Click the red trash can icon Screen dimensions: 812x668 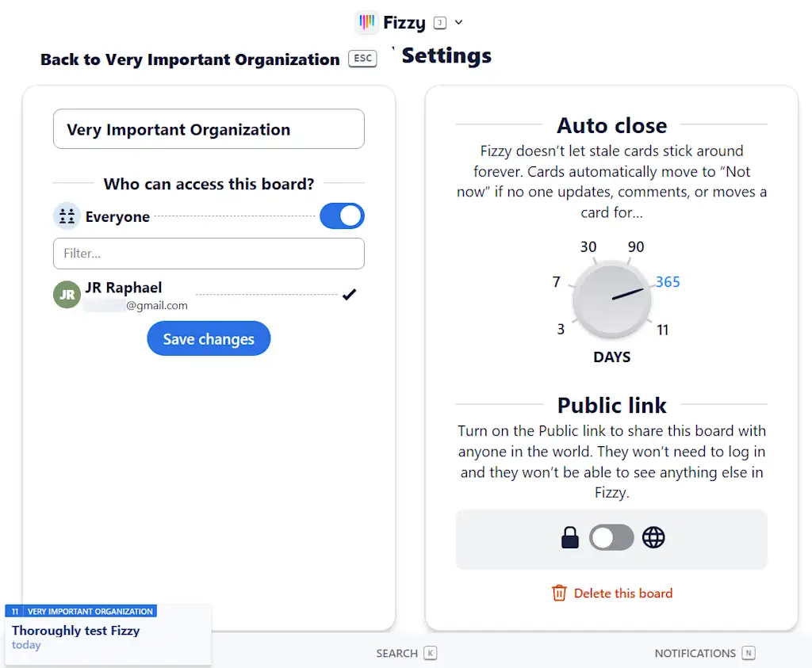(559, 593)
